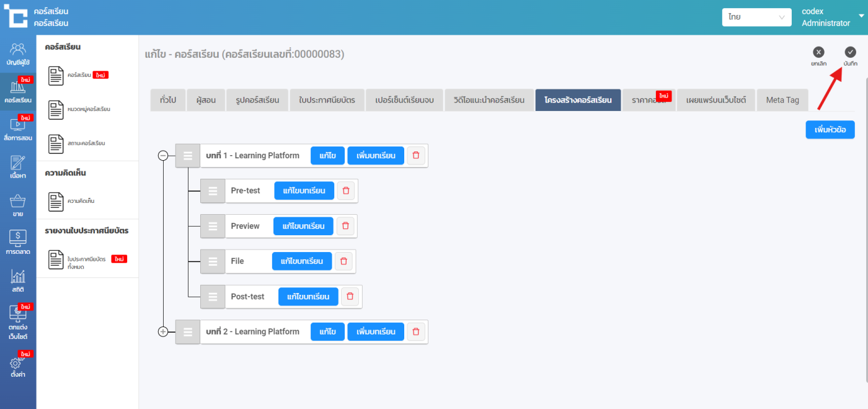Click the save checkmark icon
Screen dimensions: 868x409
(x=850, y=53)
